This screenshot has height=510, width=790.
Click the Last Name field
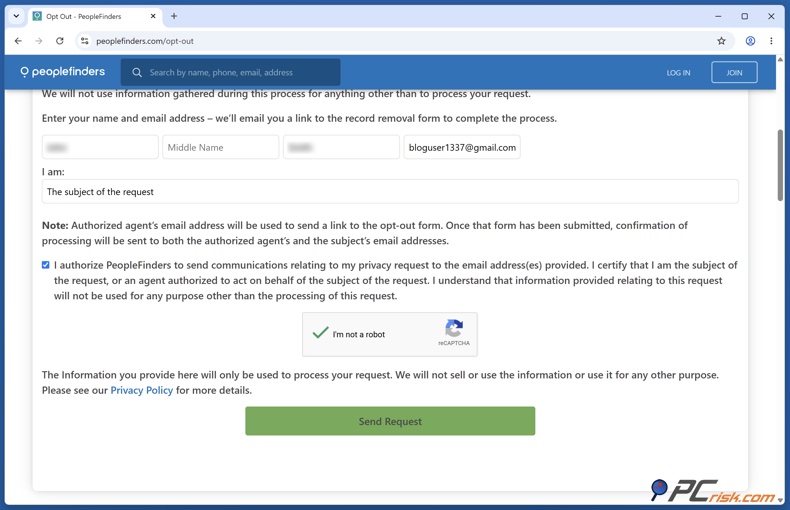[341, 147]
